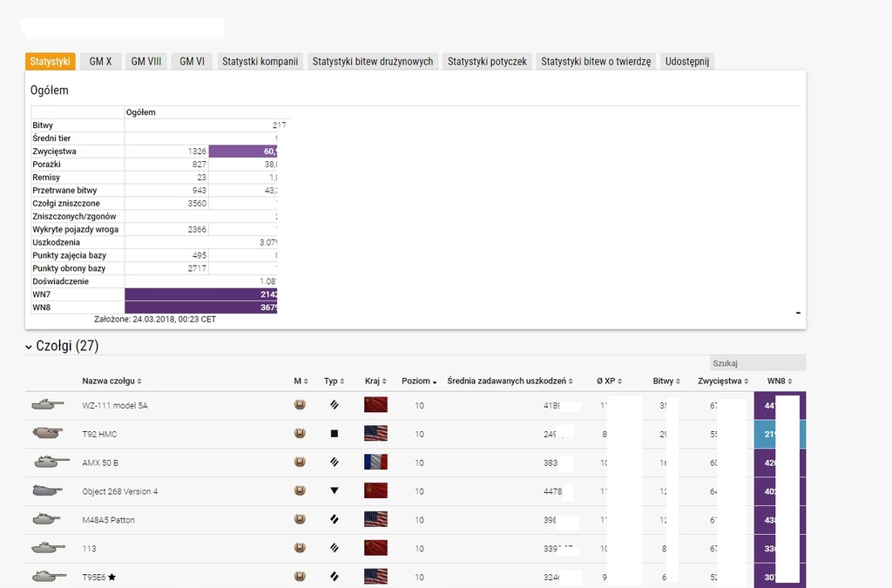Open the AMX 50 B tank name

click(x=100, y=463)
